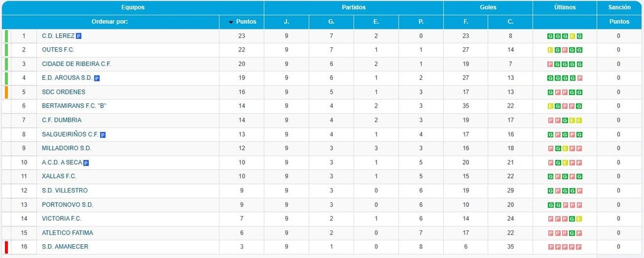This screenshot has width=644, height=258.
Task: Open the MILLADOIRO S.D. team page
Action: click(x=67, y=148)
